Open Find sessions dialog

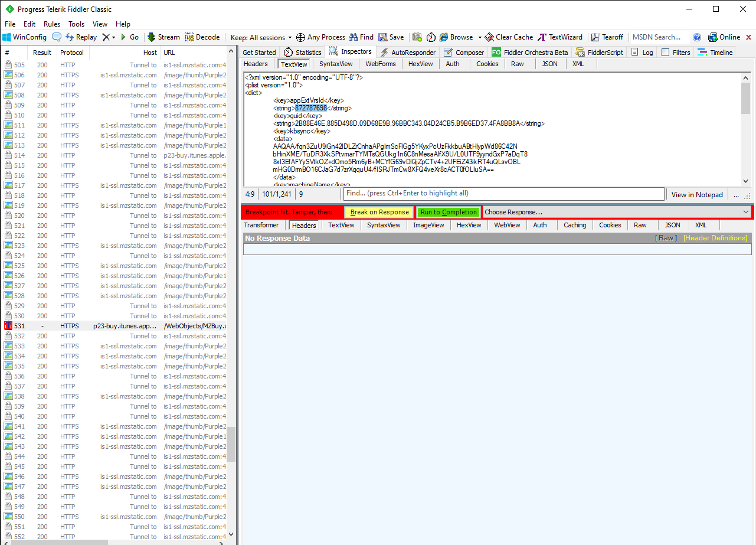pyautogui.click(x=361, y=37)
